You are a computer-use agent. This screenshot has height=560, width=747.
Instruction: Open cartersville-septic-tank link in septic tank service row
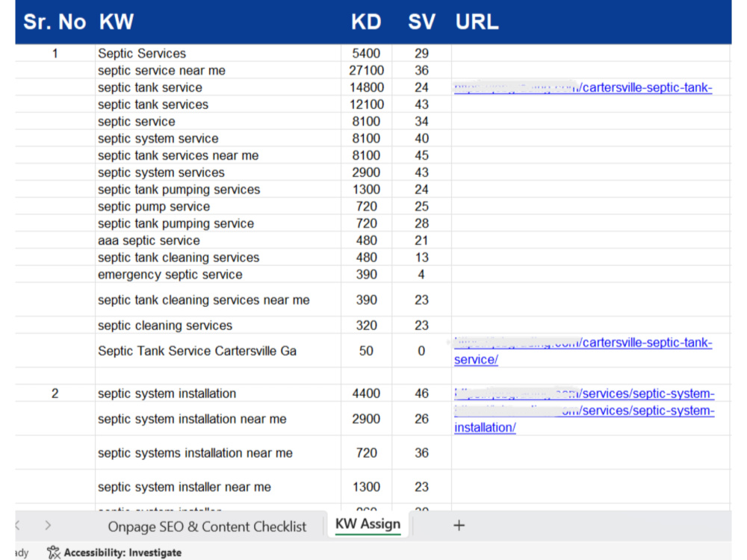pos(583,87)
